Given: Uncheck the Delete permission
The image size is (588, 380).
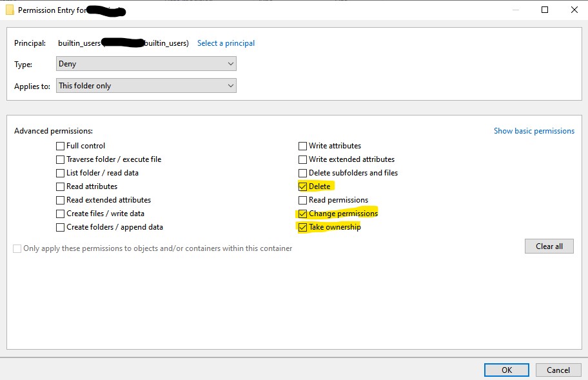Looking at the screenshot, I should coord(302,186).
